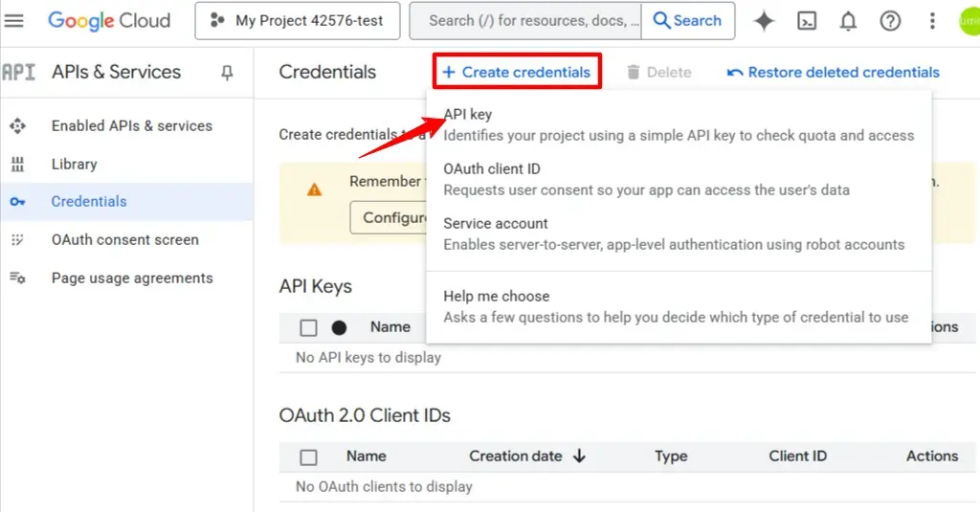Screen dimensions: 980x512
Task: Sort by Creation date column header
Action: pyautogui.click(x=516, y=456)
